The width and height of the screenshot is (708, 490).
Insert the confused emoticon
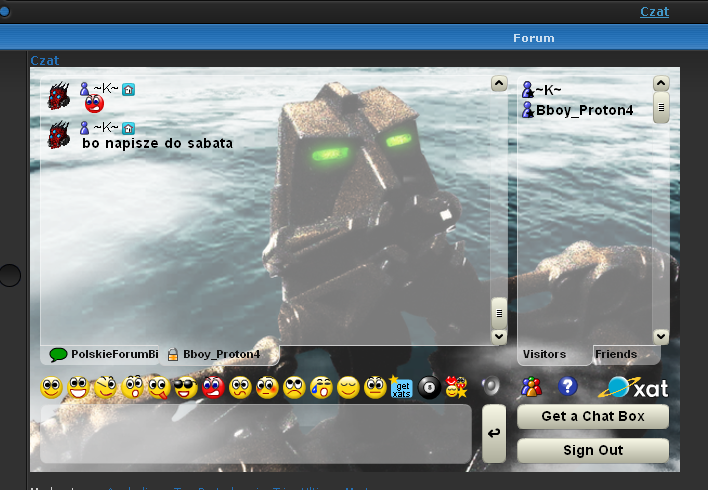click(240, 387)
